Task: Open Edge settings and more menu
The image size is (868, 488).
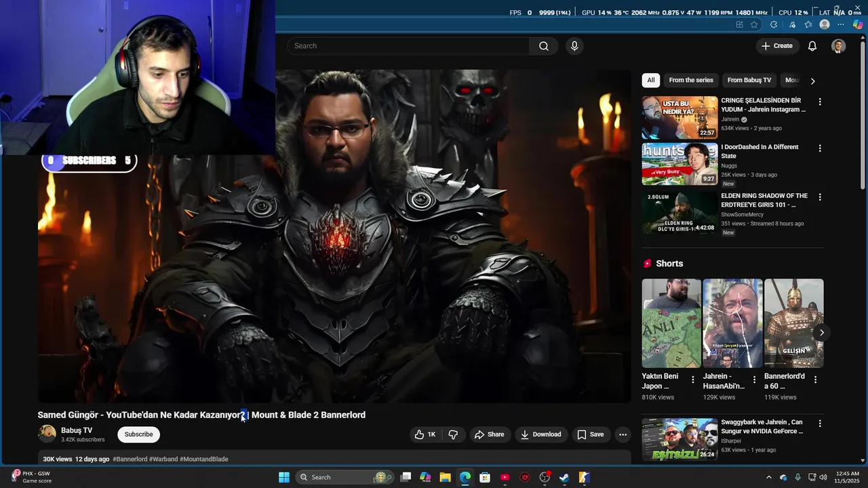Action: click(841, 24)
